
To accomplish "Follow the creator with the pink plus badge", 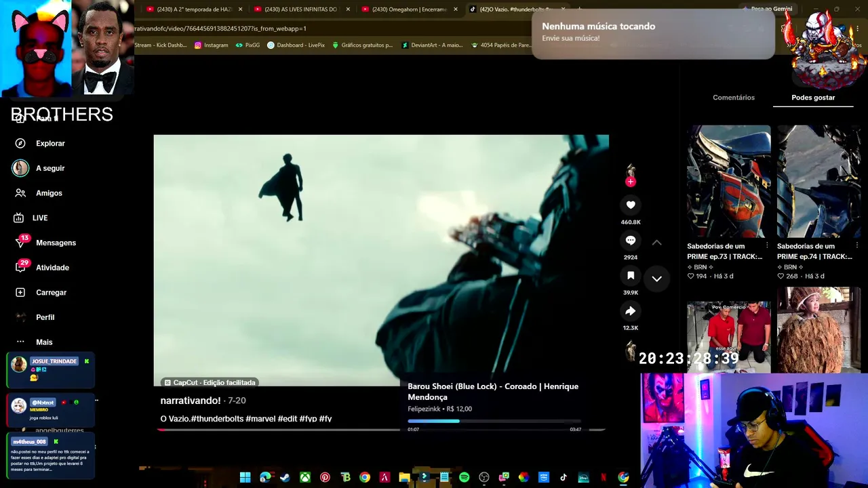I will [x=631, y=182].
